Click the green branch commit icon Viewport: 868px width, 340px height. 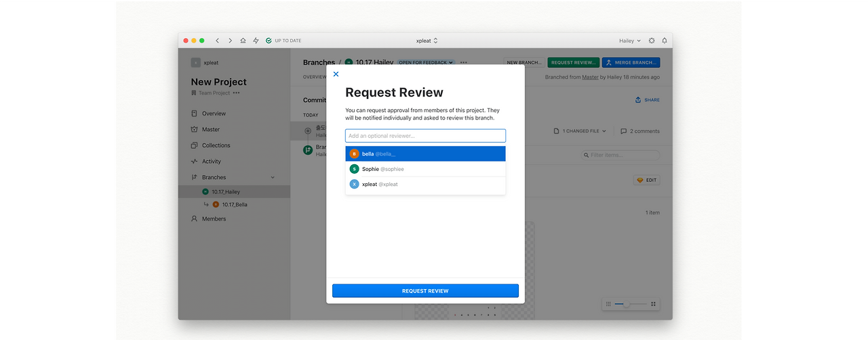(x=308, y=150)
